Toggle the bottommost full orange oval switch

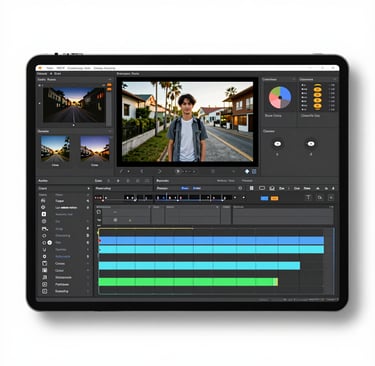tap(317, 106)
